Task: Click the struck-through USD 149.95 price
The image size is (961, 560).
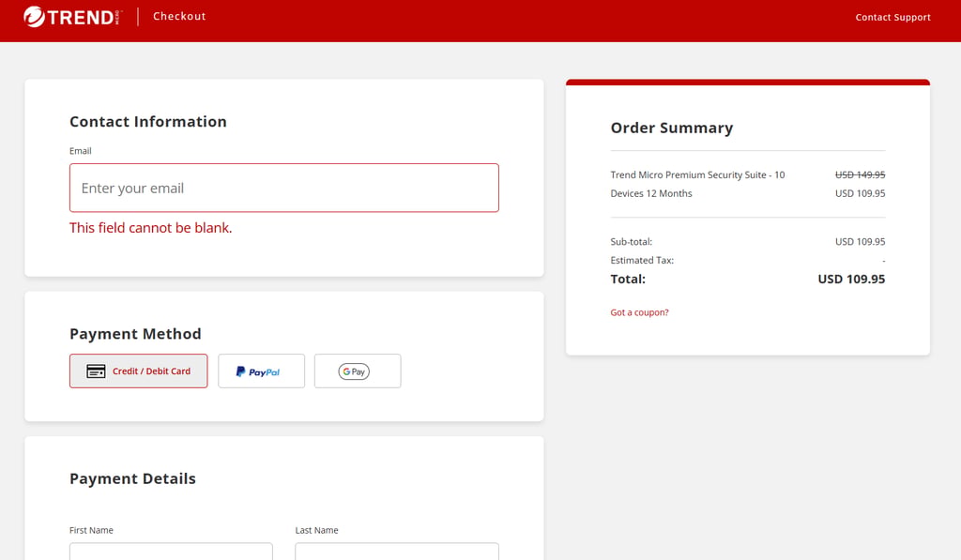Action: [860, 174]
